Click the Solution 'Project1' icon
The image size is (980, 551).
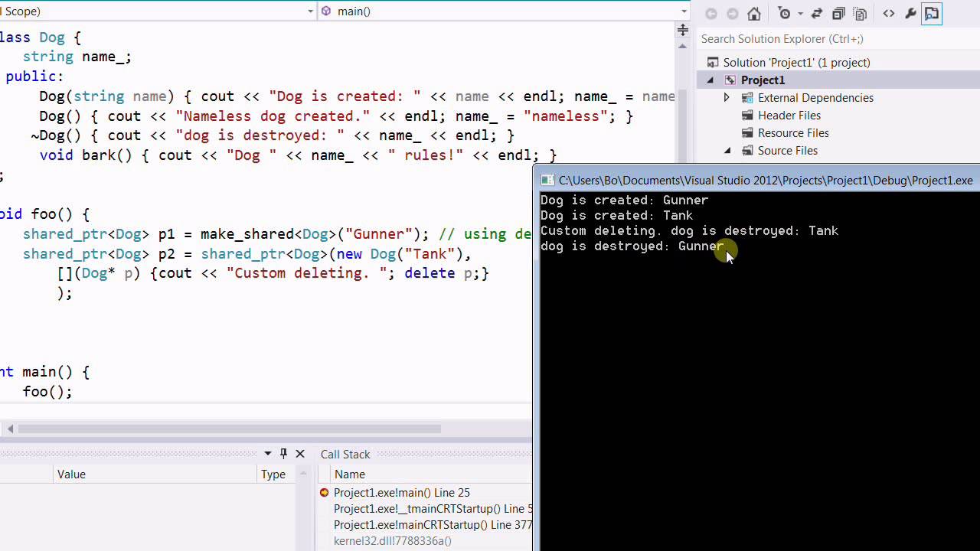713,63
